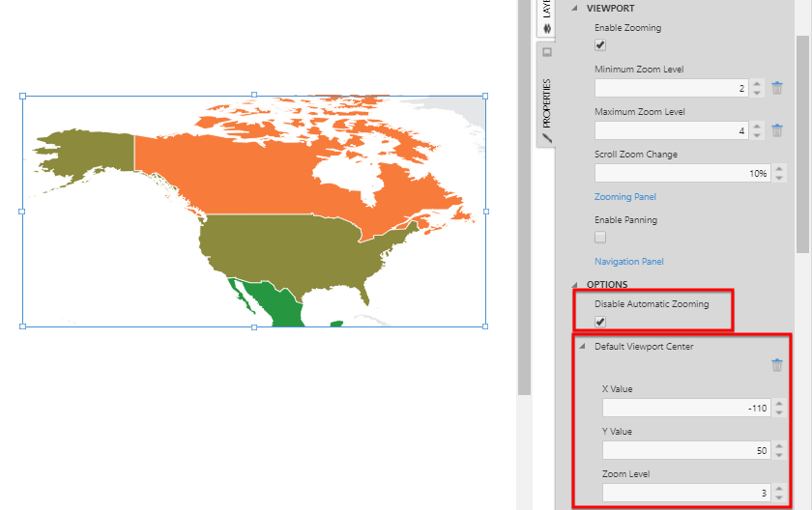Open the Navigation Panel link
This screenshot has height=510, width=812.
[x=628, y=262]
